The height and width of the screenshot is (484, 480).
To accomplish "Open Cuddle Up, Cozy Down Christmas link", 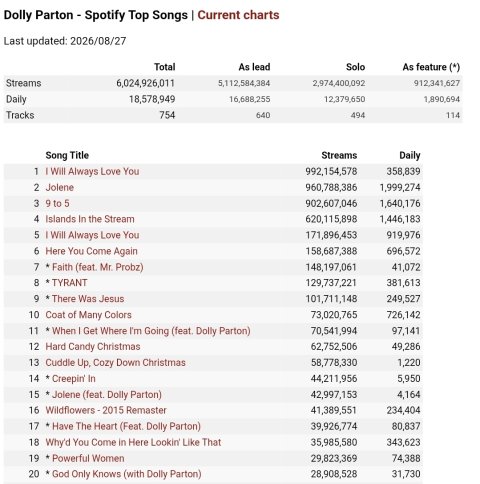I will tap(115, 363).
